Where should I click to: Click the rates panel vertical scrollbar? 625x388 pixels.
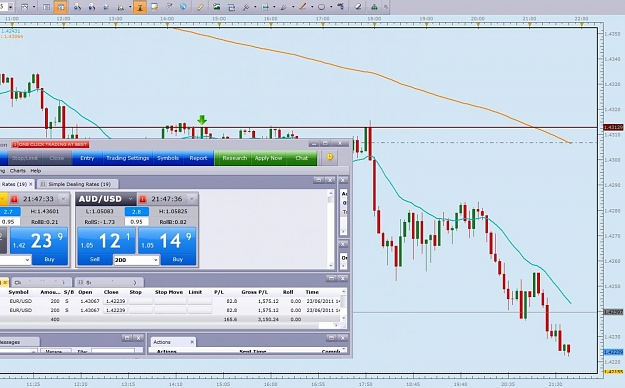(x=330, y=230)
